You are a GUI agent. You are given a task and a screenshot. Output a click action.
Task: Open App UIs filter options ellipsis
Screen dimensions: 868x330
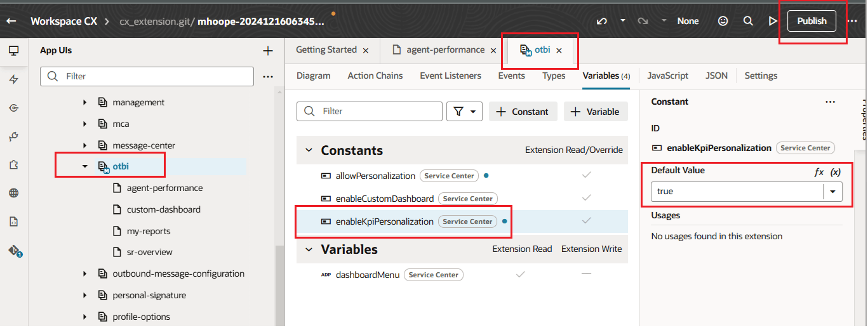point(268,77)
